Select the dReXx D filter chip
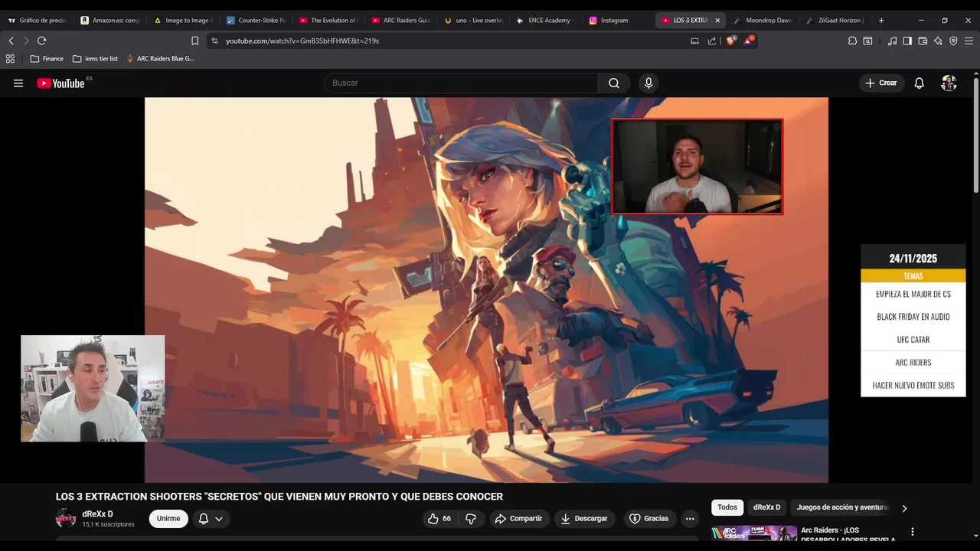Viewport: 980px width, 551px height. (x=766, y=507)
